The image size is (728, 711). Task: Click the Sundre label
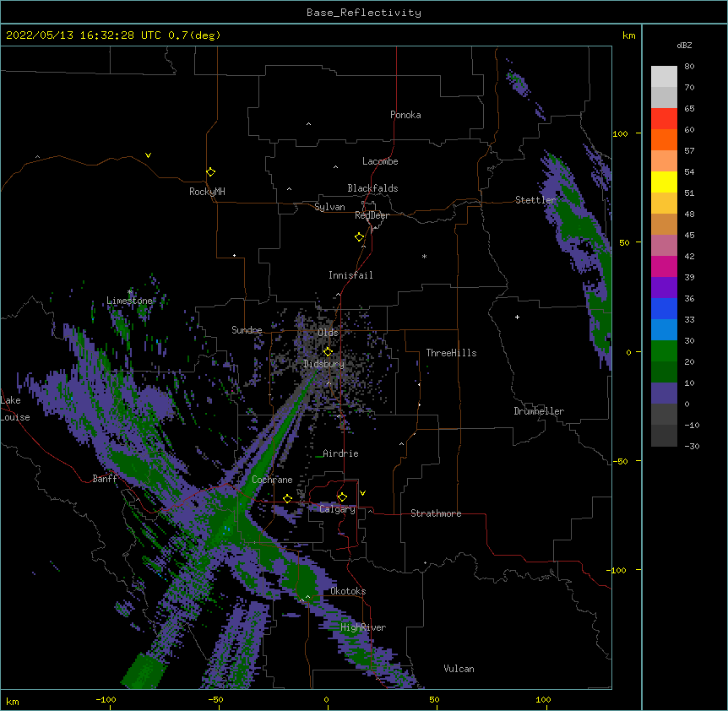[x=247, y=330]
